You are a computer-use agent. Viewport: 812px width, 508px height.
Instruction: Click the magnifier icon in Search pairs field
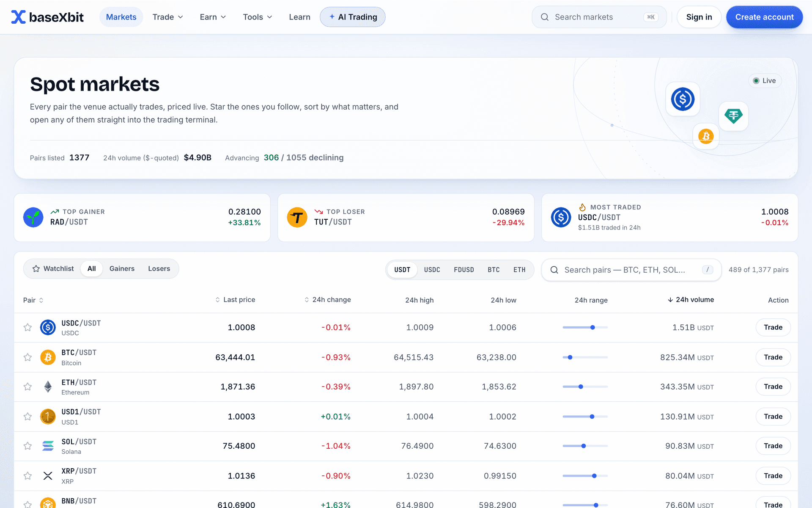pyautogui.click(x=554, y=270)
